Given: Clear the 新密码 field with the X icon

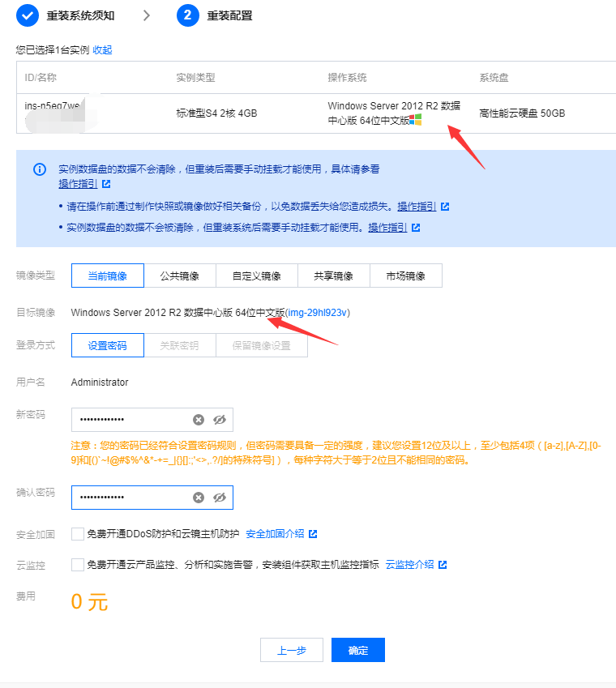Looking at the screenshot, I should click(199, 420).
